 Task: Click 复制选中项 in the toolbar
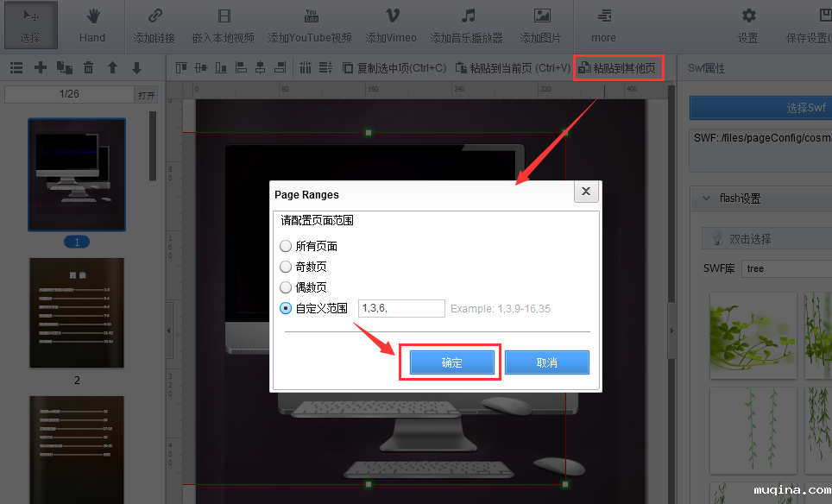click(x=394, y=67)
